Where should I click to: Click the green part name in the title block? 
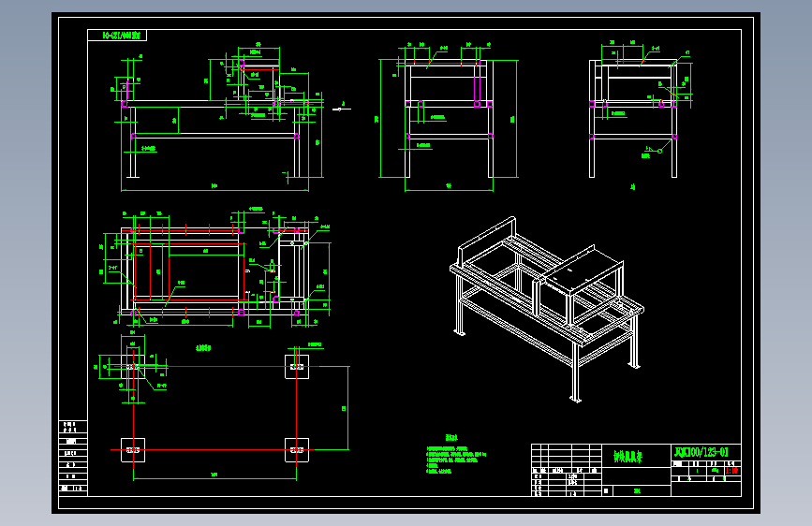[x=627, y=456]
